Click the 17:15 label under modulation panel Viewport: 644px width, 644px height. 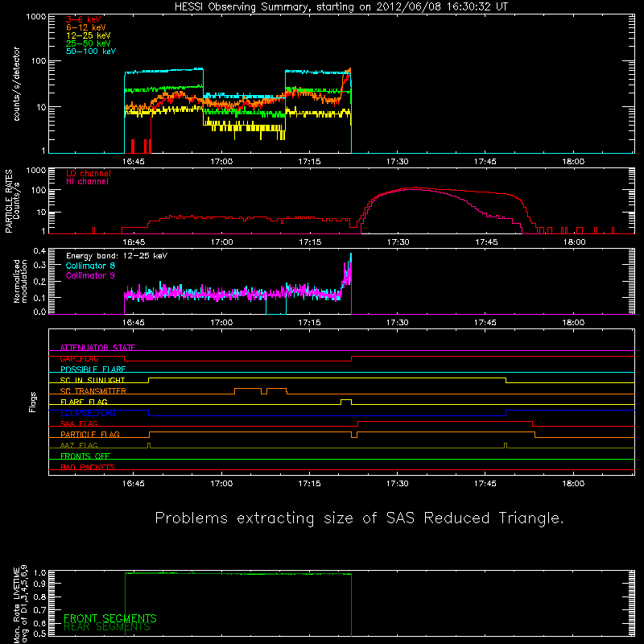[x=309, y=323]
